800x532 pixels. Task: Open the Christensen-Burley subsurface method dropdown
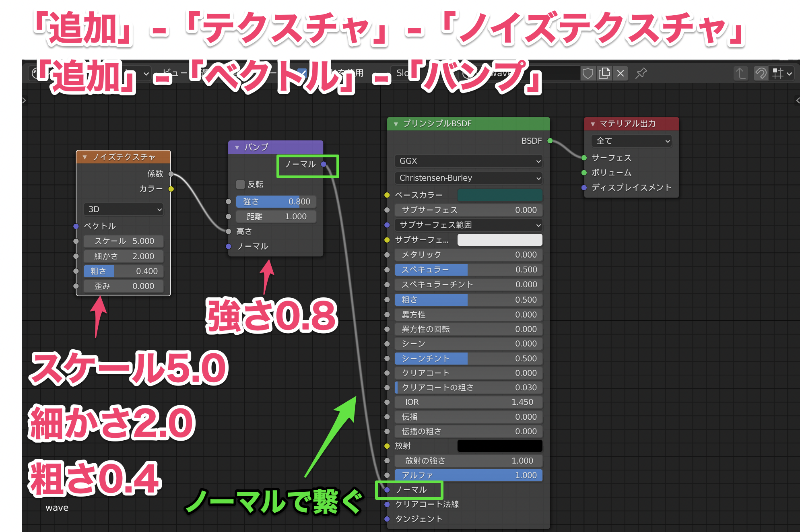468,178
